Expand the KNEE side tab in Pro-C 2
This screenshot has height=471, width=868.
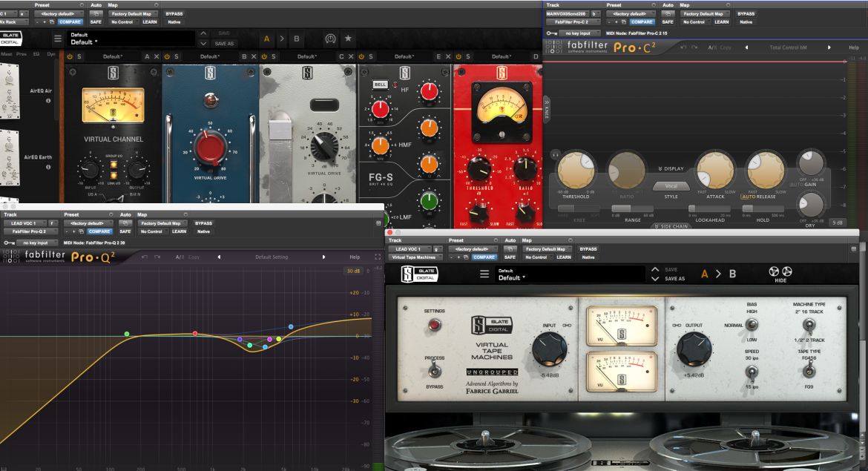[546, 110]
